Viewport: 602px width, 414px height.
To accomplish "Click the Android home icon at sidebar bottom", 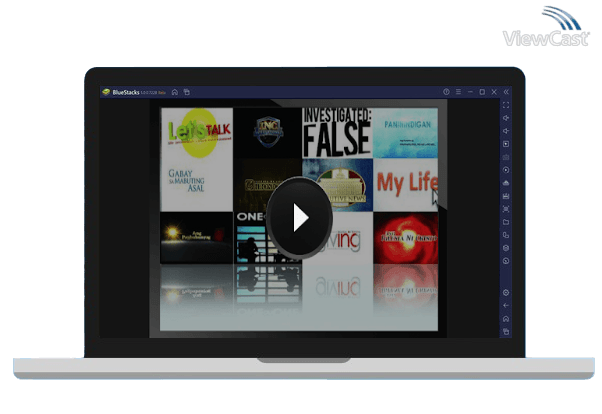I will [x=506, y=319].
